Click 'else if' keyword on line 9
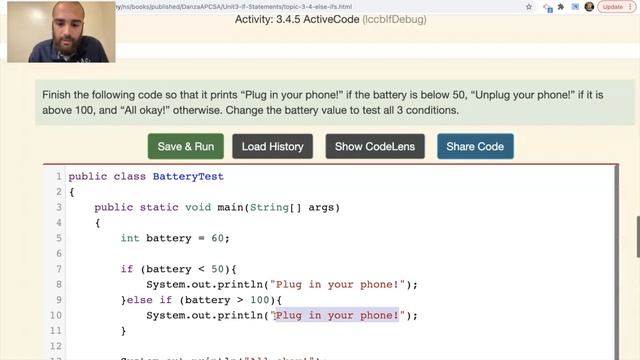Screen dimensions: 640x360 coord(149,300)
